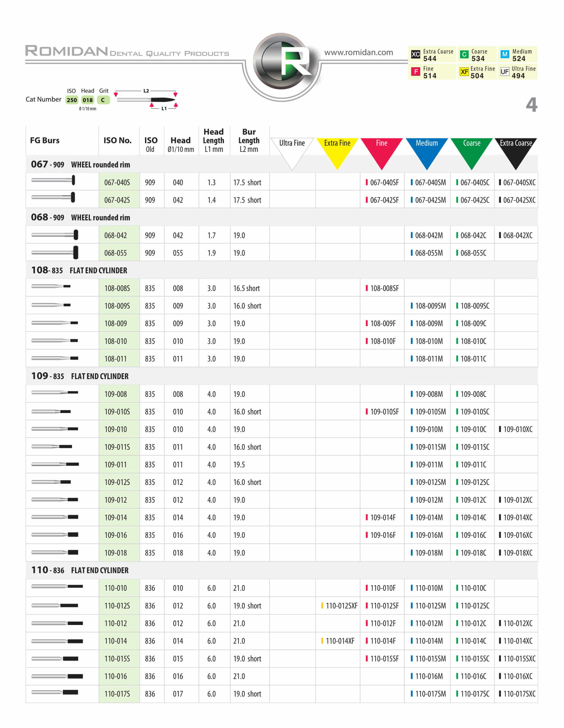Click the ISO No. column header

(x=117, y=140)
